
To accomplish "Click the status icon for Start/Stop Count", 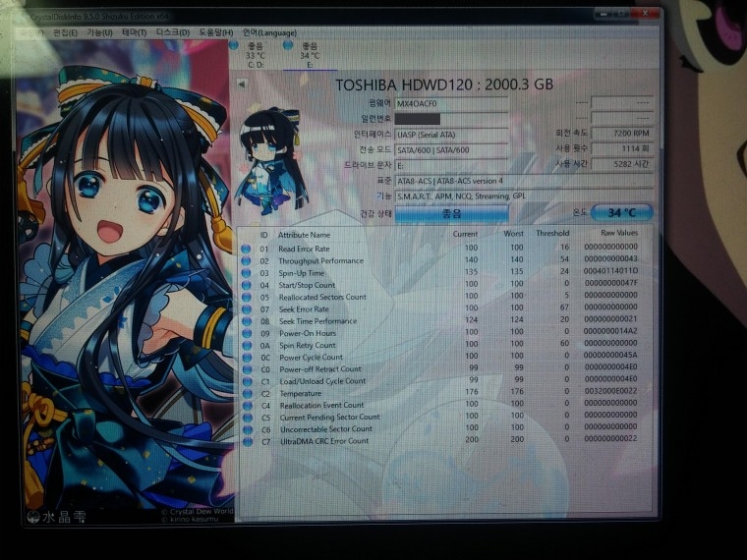I will coord(247,285).
